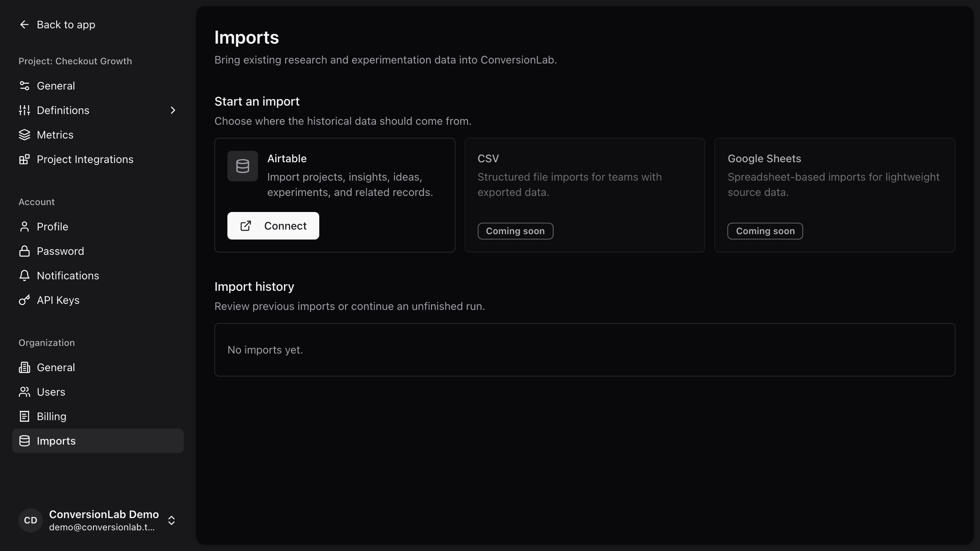
Task: Select the Airtable card title
Action: tap(287, 158)
